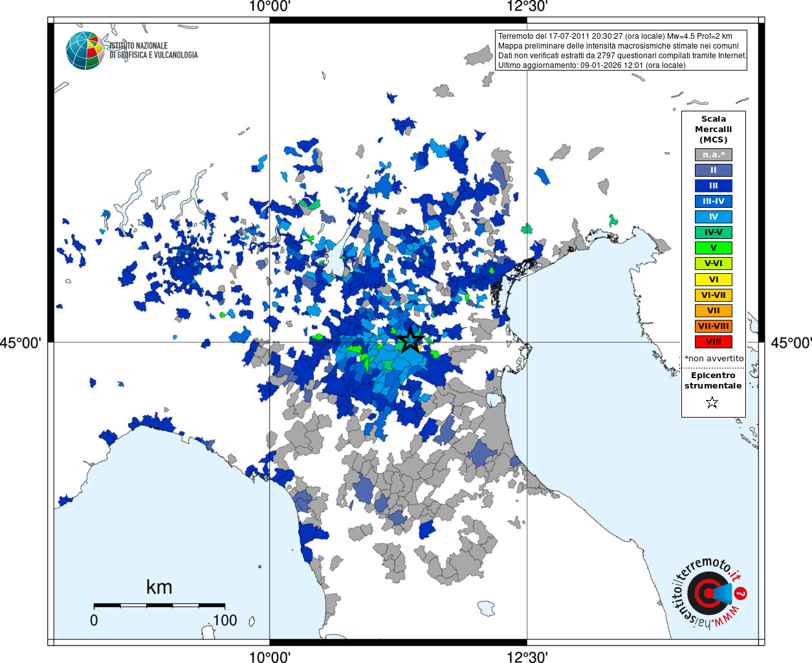
Task: Click the INGV globe logo
Action: tap(85, 51)
